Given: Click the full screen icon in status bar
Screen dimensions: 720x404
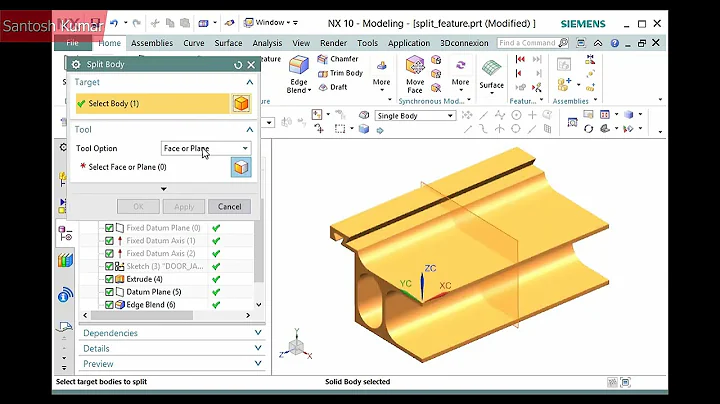Looking at the screenshot, I should pos(625,382).
